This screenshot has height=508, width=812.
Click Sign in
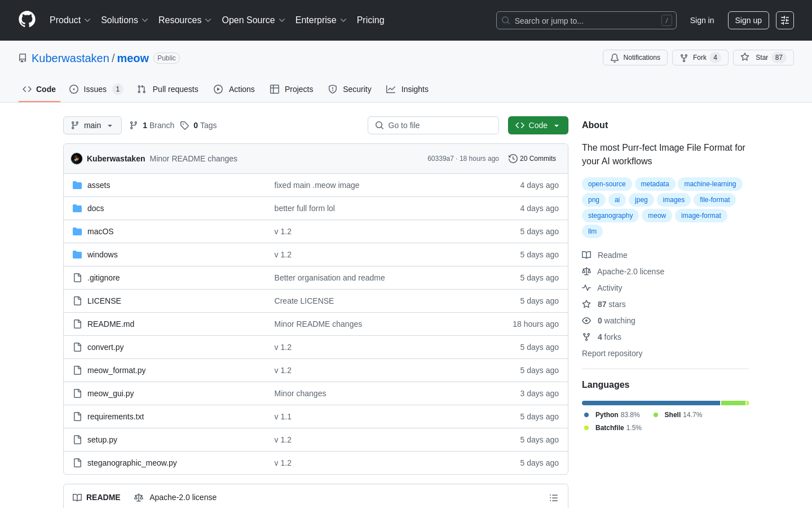coord(702,20)
